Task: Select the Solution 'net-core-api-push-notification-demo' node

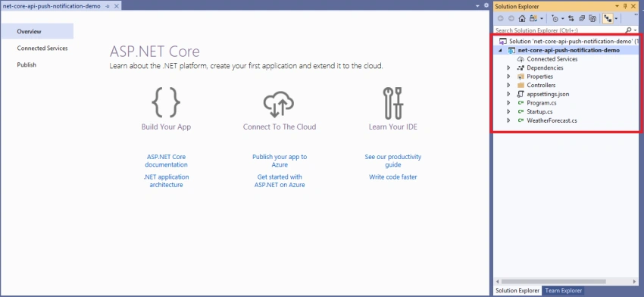Action: pyautogui.click(x=569, y=42)
